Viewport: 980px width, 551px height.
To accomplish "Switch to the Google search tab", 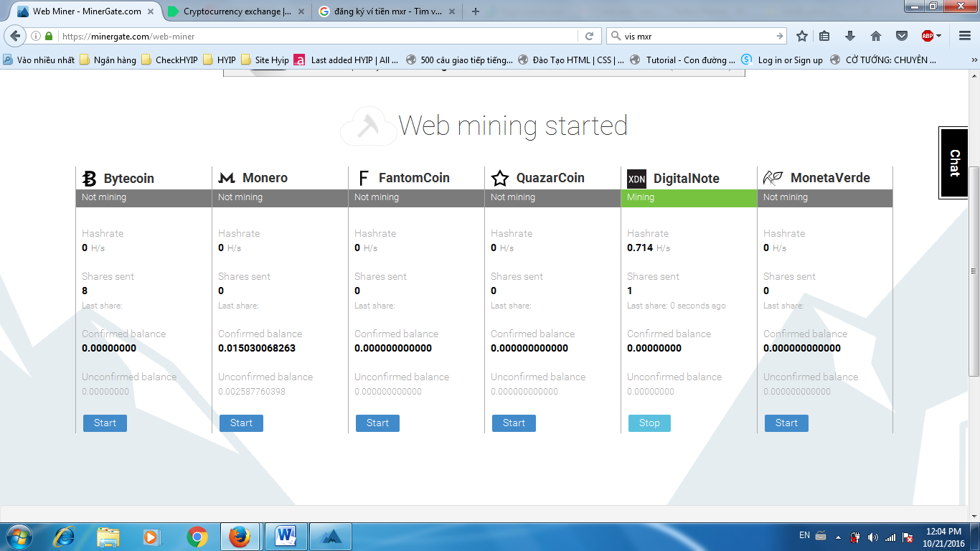I will [387, 11].
